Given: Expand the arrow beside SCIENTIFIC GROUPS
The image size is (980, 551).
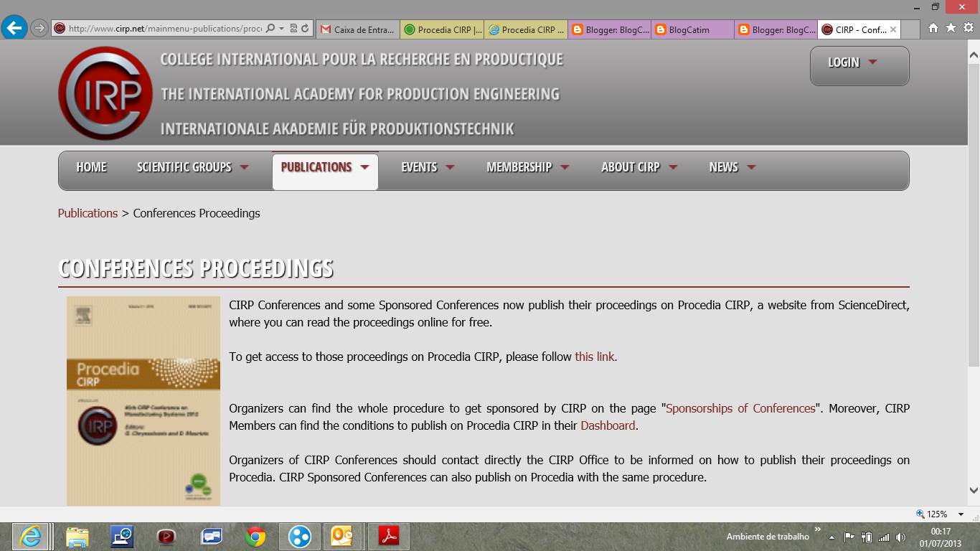Looking at the screenshot, I should pyautogui.click(x=244, y=167).
